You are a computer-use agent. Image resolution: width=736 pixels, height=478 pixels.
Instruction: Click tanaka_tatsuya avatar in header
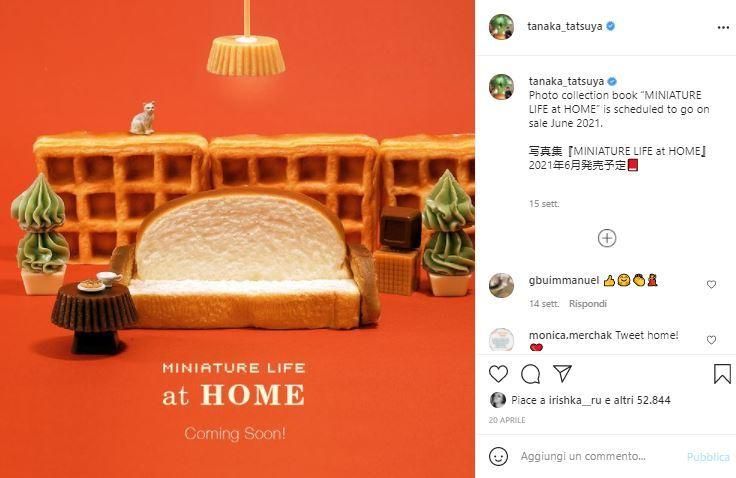[501, 27]
